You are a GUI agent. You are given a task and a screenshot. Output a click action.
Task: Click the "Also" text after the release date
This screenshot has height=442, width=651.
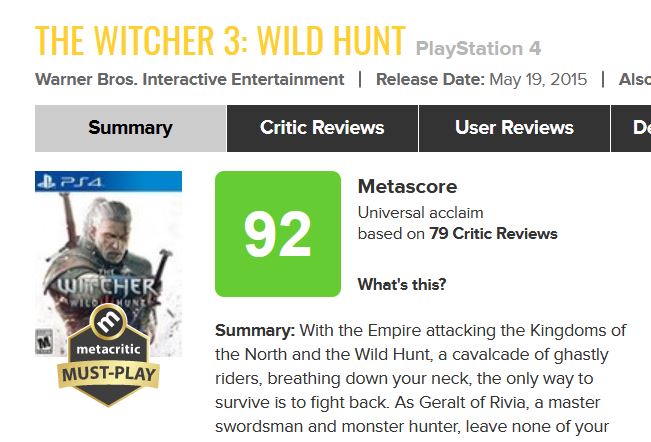pos(634,79)
